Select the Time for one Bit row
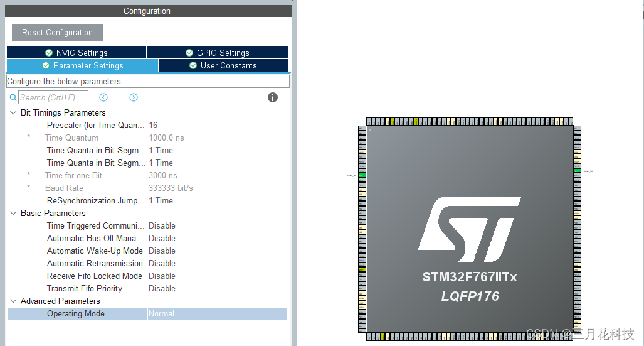 click(x=148, y=176)
